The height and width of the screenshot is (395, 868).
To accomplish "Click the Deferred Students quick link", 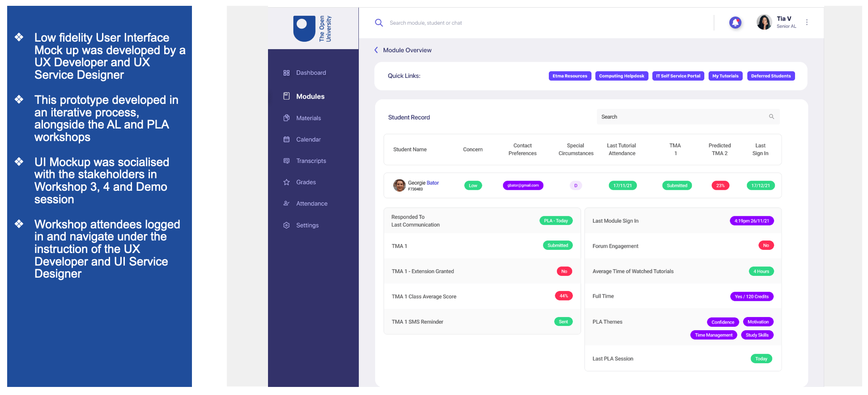I will point(770,76).
